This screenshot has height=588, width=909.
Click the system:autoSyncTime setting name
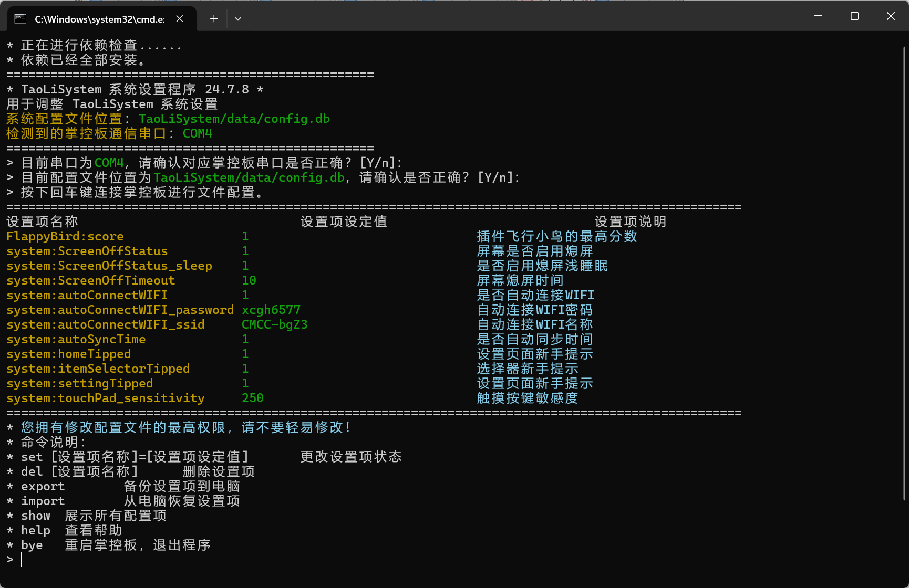76,339
